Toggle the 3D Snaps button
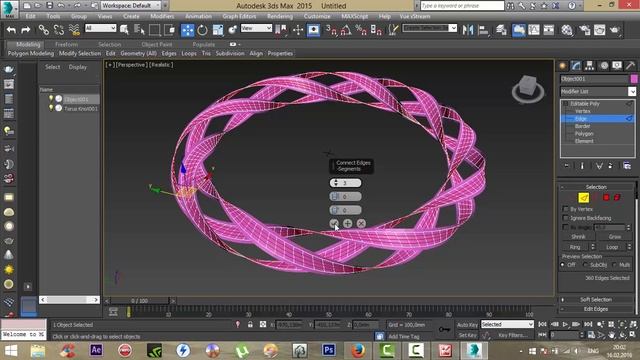Viewport: 640px width, 360px height. [331, 30]
